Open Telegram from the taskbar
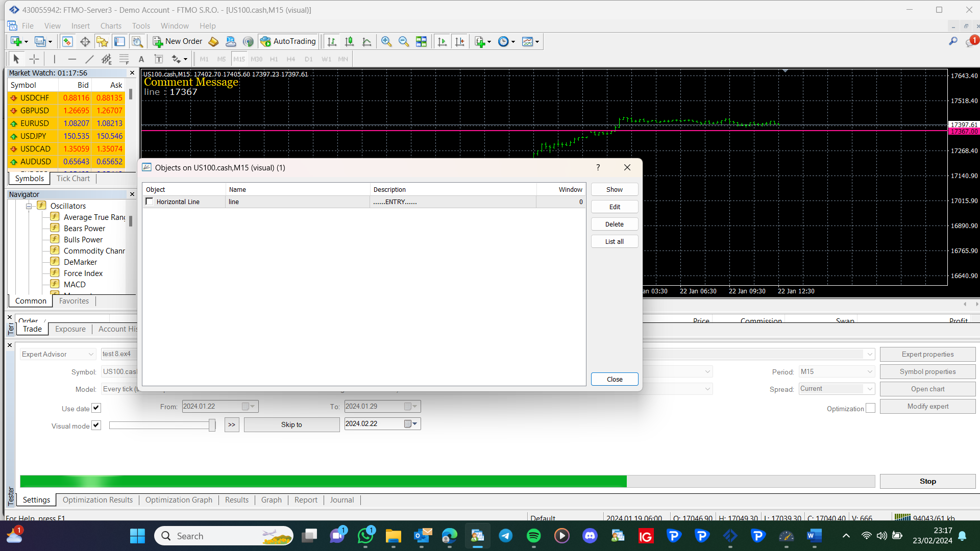The image size is (980, 551). click(505, 536)
